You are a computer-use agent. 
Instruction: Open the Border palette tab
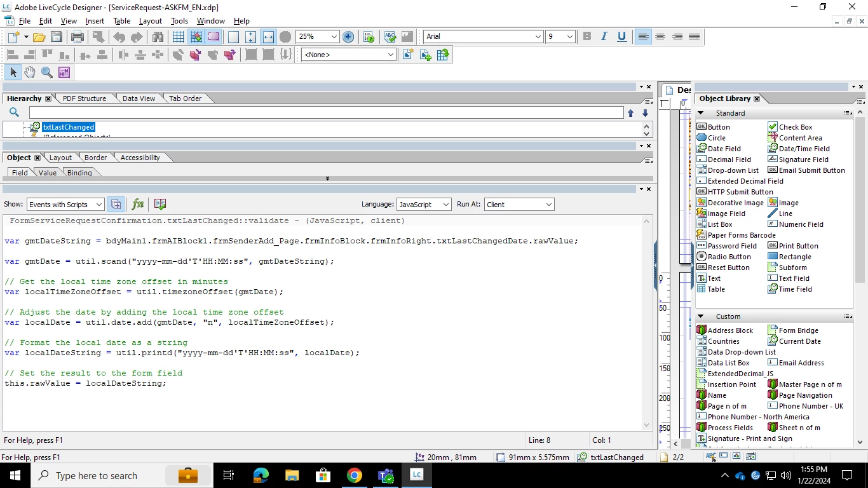point(95,158)
